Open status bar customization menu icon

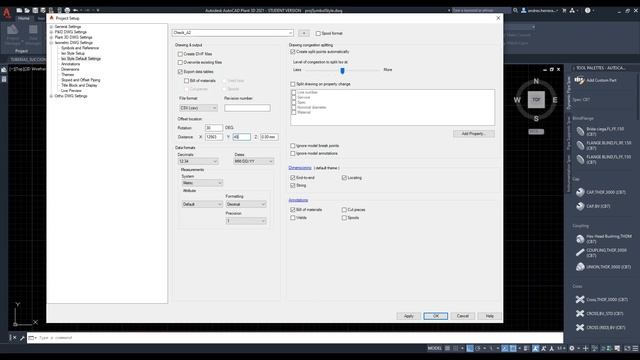[x=635, y=348]
